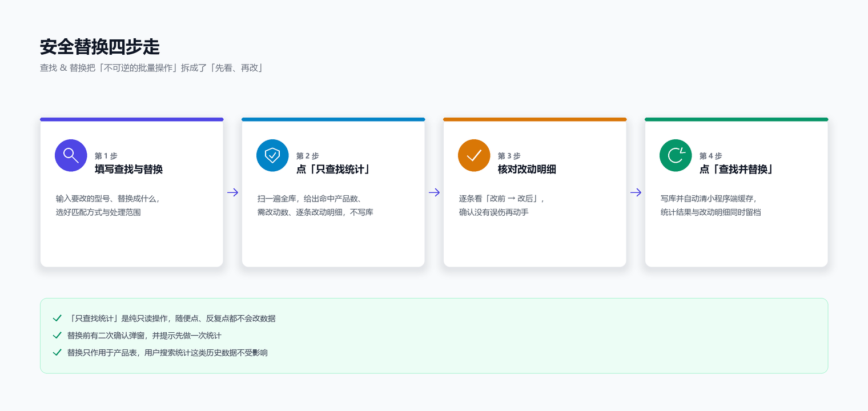Click the line 输入要改的型号、替换成什么
868x411 pixels.
click(x=108, y=199)
